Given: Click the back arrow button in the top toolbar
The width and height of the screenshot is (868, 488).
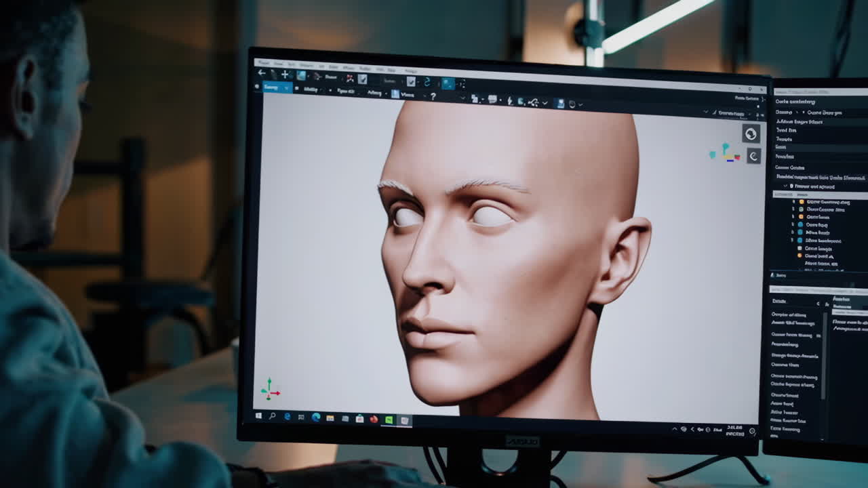Looking at the screenshot, I should point(261,72).
